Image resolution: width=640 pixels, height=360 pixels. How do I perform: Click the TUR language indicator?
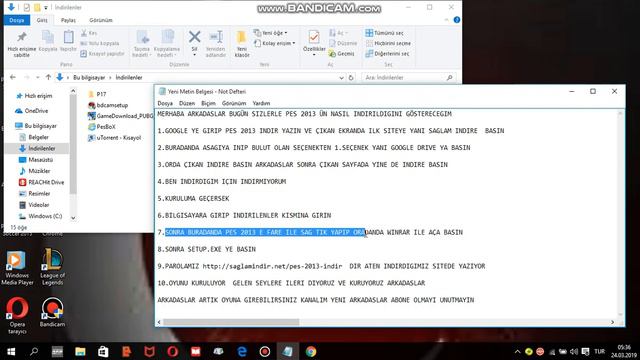[x=599, y=351]
